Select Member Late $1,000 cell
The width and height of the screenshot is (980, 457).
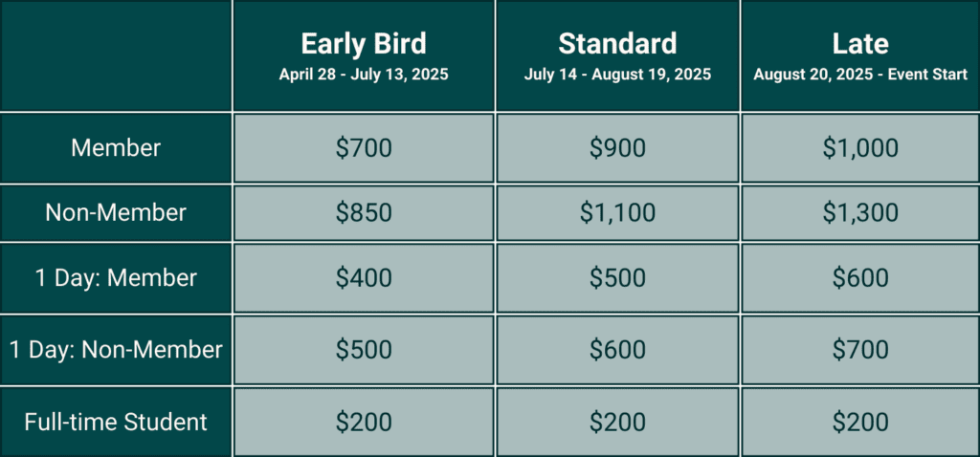pyautogui.click(x=860, y=148)
